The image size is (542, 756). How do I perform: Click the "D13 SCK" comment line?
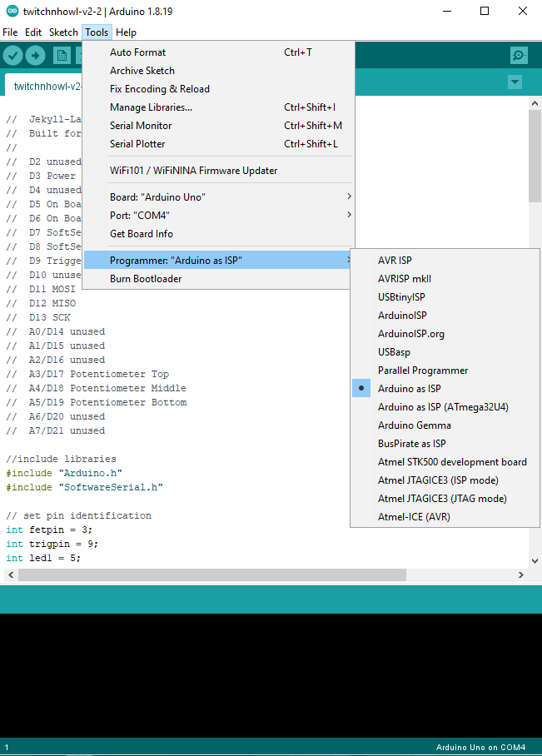coord(38,317)
